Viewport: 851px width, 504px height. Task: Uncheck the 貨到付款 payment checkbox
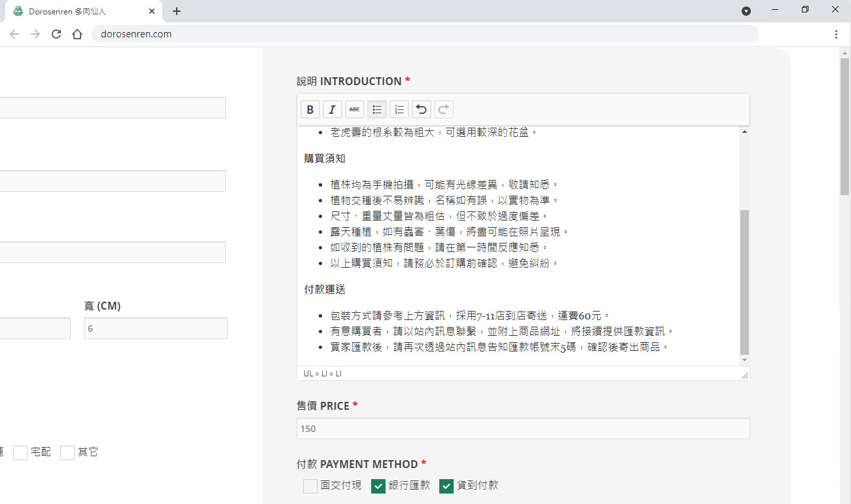pos(446,486)
